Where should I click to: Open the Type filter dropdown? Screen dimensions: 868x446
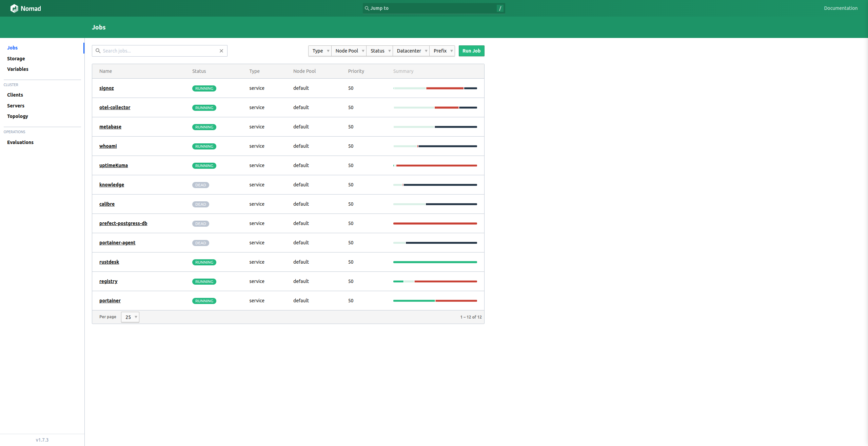(320, 51)
